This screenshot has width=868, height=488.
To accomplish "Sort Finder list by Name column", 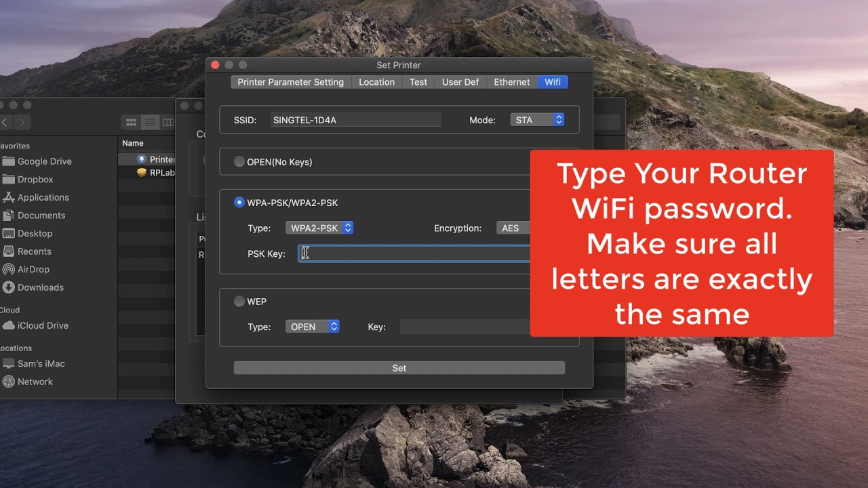I will point(133,143).
